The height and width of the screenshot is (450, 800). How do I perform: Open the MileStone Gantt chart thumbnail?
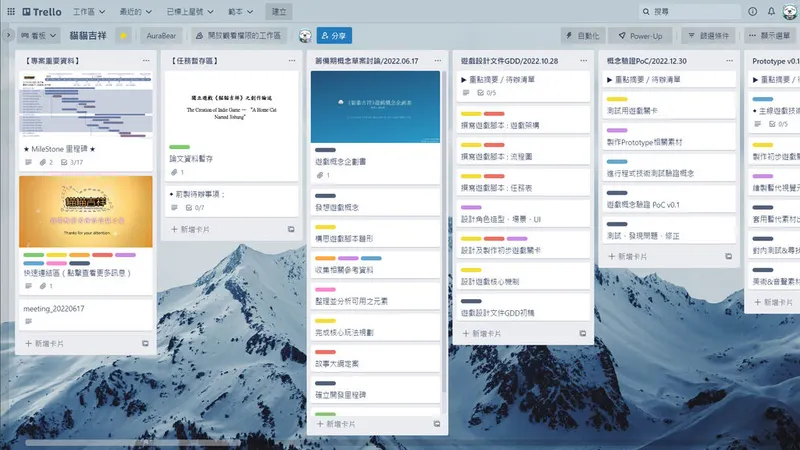(x=86, y=105)
